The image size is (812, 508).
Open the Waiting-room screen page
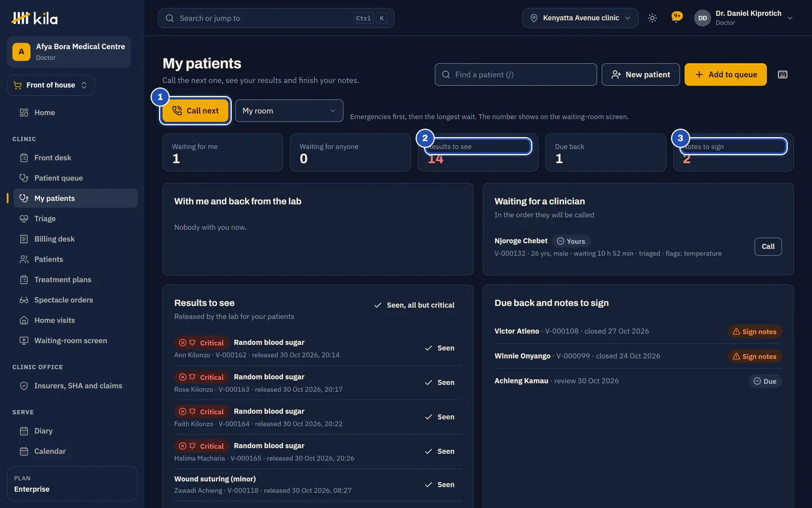click(x=76, y=340)
